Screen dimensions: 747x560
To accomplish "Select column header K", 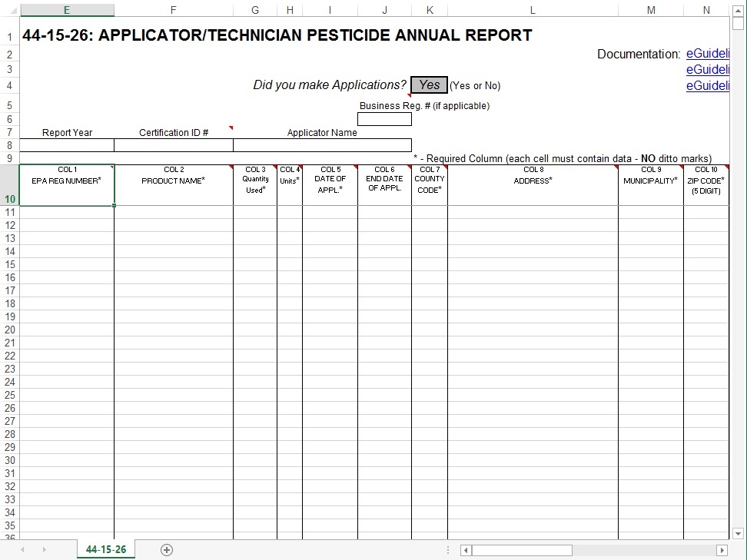I will [430, 10].
